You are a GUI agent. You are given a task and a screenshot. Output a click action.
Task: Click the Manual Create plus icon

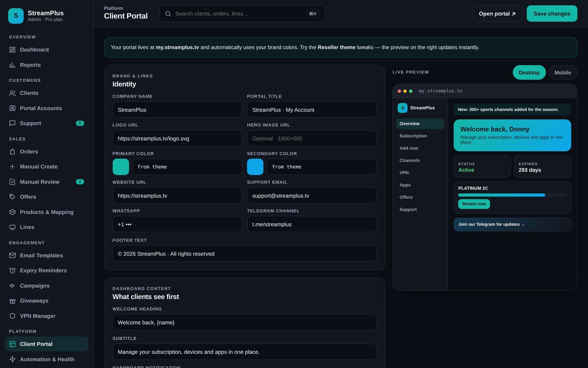pos(12,167)
